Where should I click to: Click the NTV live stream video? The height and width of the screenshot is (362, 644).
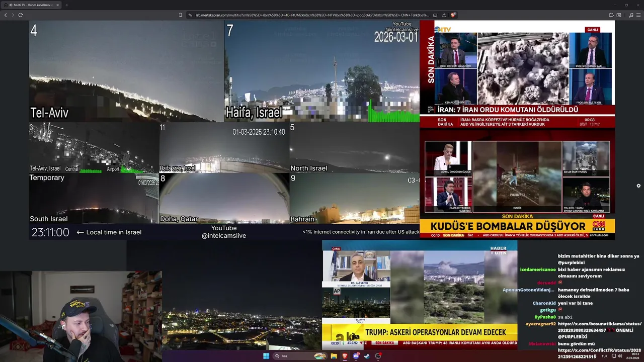point(517,74)
